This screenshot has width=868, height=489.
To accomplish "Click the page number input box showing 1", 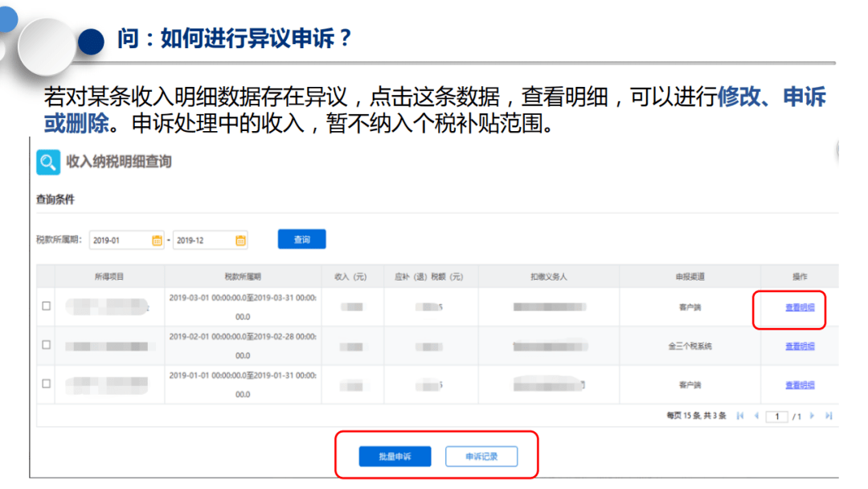I will tap(776, 417).
